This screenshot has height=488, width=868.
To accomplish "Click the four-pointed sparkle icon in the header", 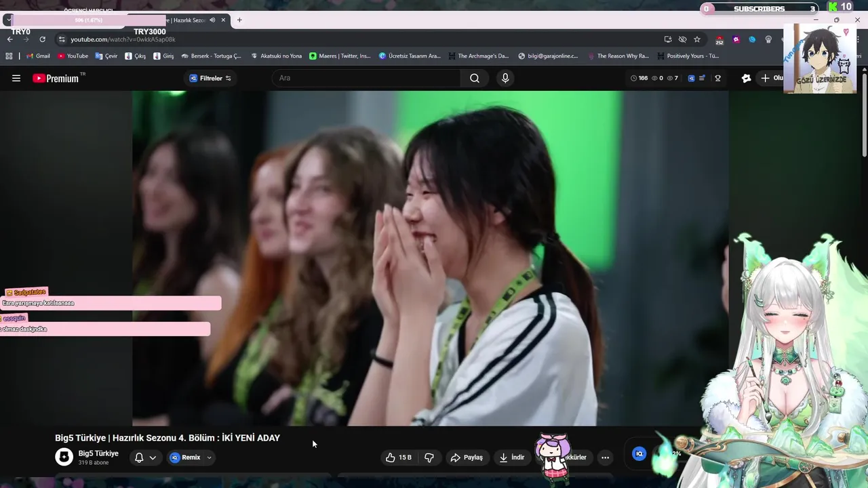I will pyautogui.click(x=746, y=78).
